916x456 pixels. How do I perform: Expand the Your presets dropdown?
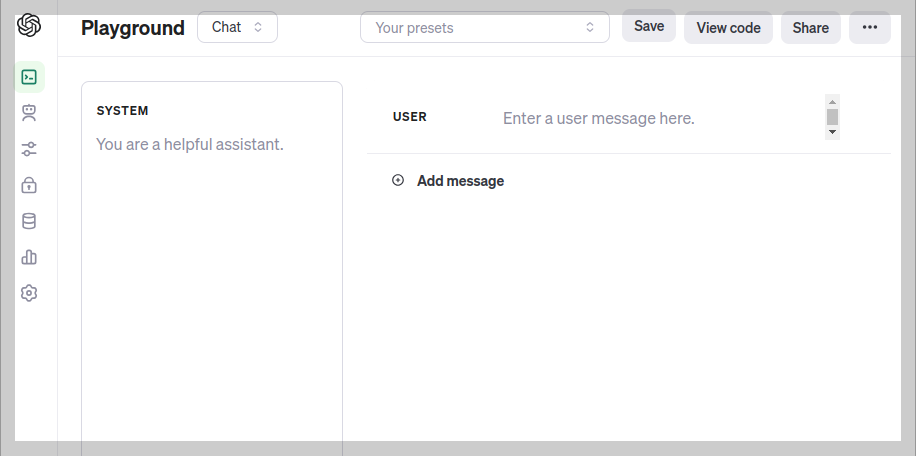(x=485, y=27)
